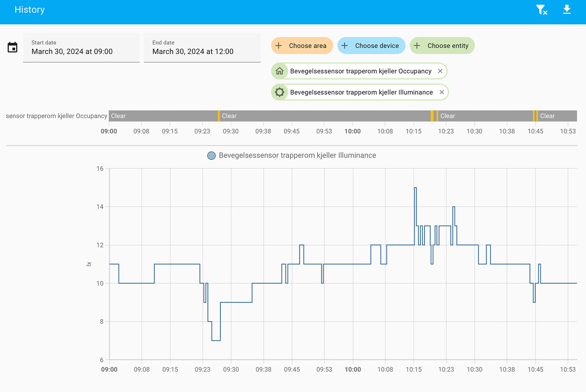Click plus icon in Choose device chip

pyautogui.click(x=345, y=45)
